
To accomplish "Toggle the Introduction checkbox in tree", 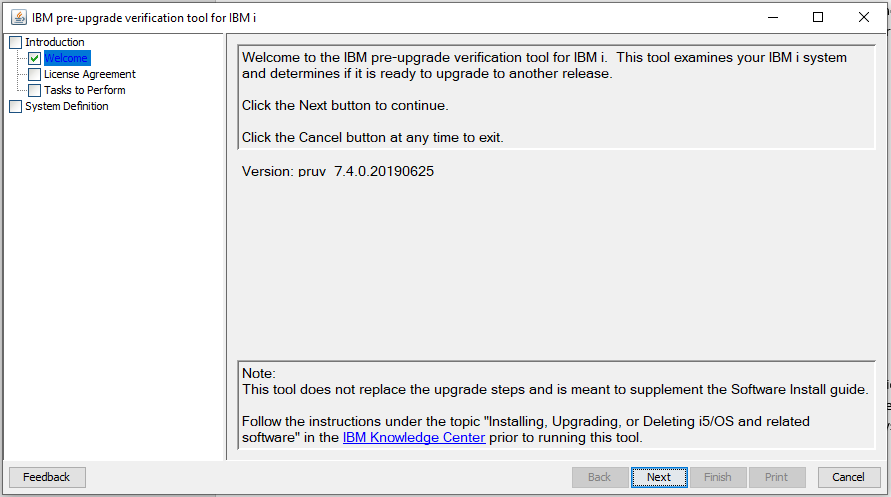I will [x=15, y=42].
